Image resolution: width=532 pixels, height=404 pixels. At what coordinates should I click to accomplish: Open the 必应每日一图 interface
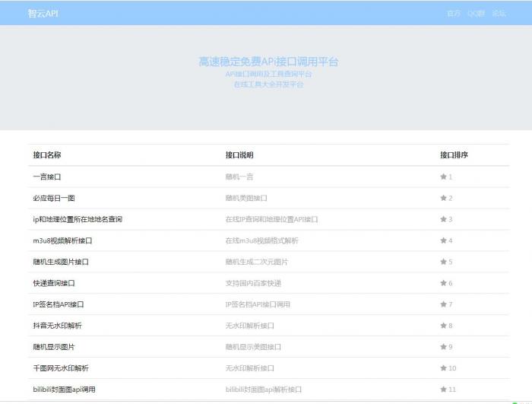coord(54,198)
